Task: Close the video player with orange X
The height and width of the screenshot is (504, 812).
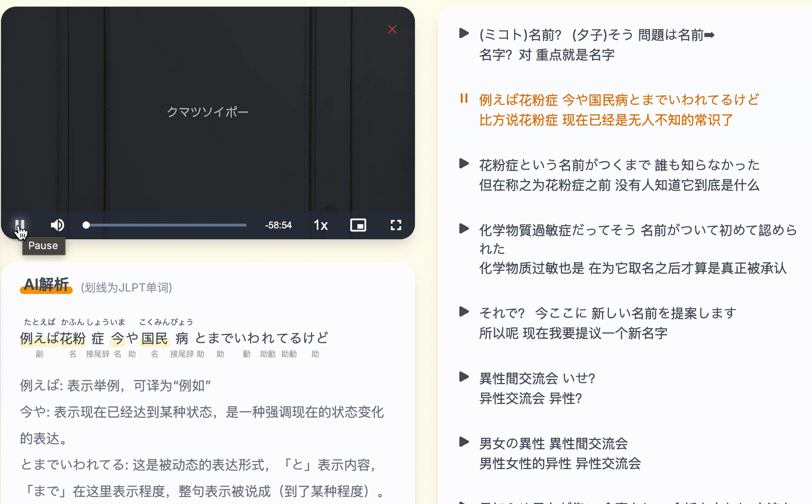Action: 392,29
